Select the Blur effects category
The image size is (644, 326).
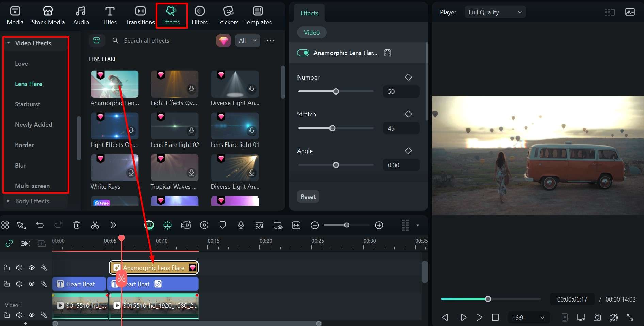[x=20, y=165]
